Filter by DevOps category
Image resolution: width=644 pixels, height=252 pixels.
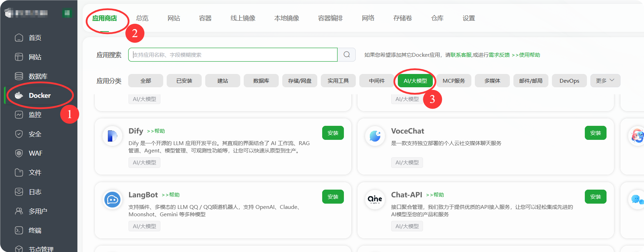pos(569,81)
